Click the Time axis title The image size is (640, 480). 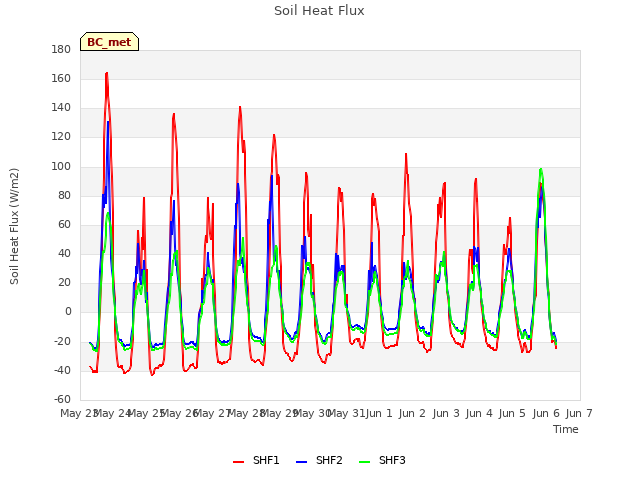click(x=566, y=429)
